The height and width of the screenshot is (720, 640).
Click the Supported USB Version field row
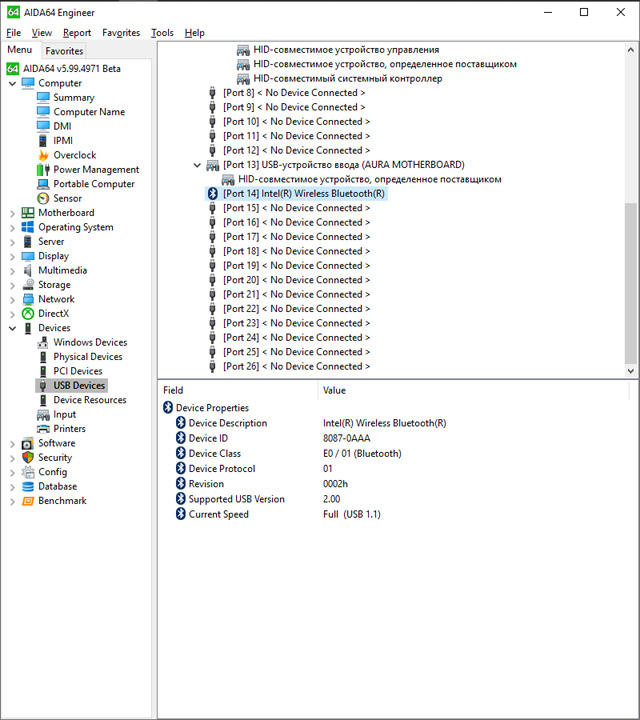tap(236, 499)
